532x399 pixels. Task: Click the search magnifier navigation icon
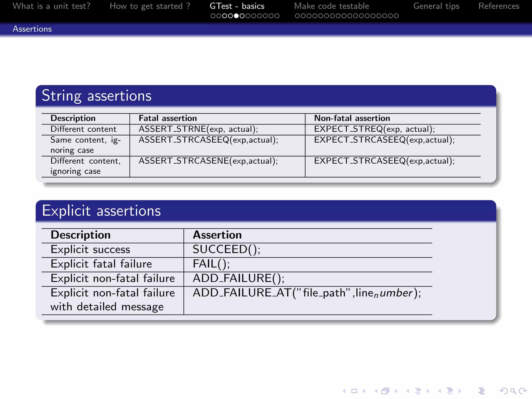[513, 391]
